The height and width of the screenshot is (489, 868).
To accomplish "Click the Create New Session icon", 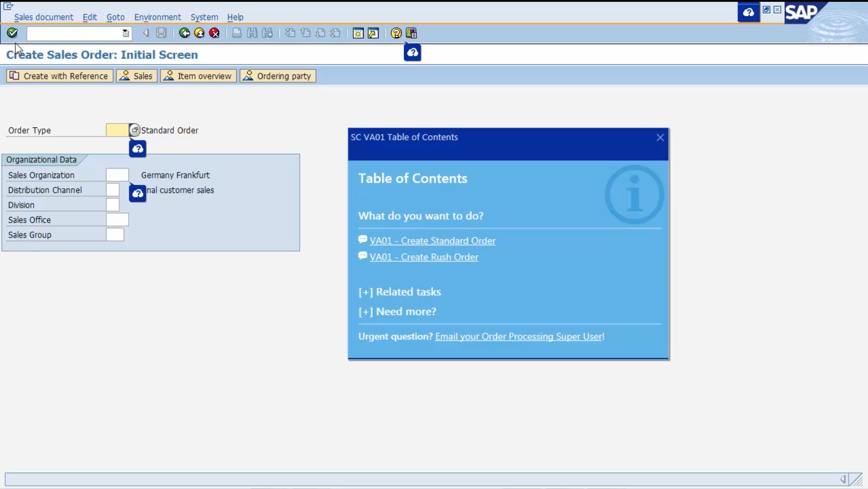I will point(358,33).
